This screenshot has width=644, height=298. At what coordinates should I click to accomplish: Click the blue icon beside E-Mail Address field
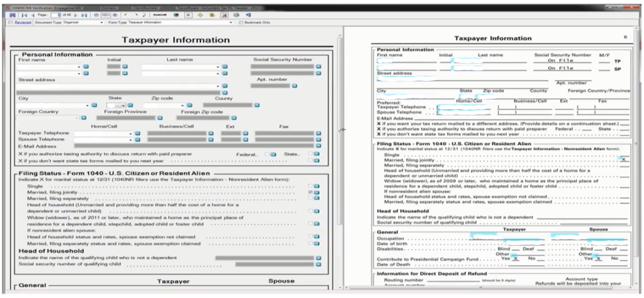coord(319,146)
